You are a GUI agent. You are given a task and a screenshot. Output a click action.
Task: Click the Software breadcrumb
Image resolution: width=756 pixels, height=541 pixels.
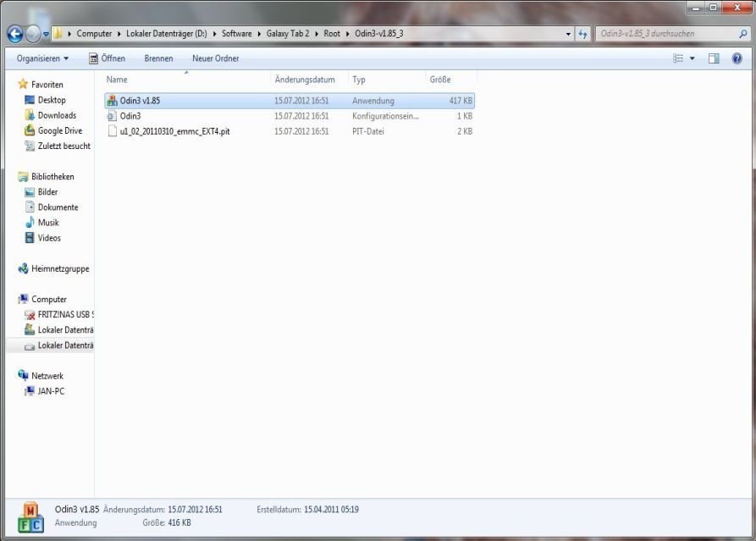(x=237, y=34)
